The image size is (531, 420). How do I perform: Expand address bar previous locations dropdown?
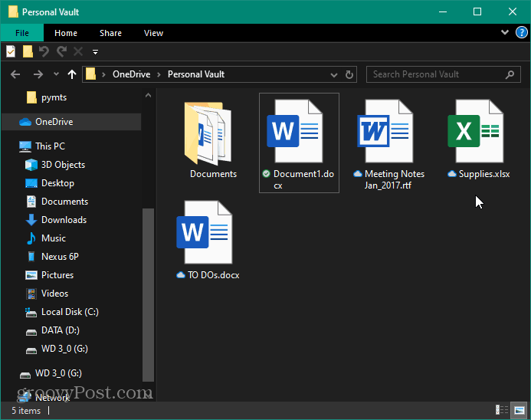click(x=334, y=75)
